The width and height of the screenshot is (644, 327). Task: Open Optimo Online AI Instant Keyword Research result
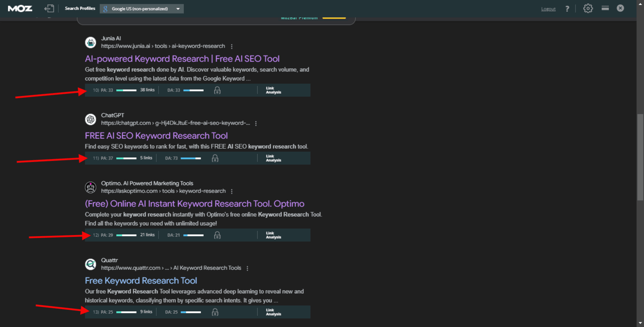[x=195, y=204]
